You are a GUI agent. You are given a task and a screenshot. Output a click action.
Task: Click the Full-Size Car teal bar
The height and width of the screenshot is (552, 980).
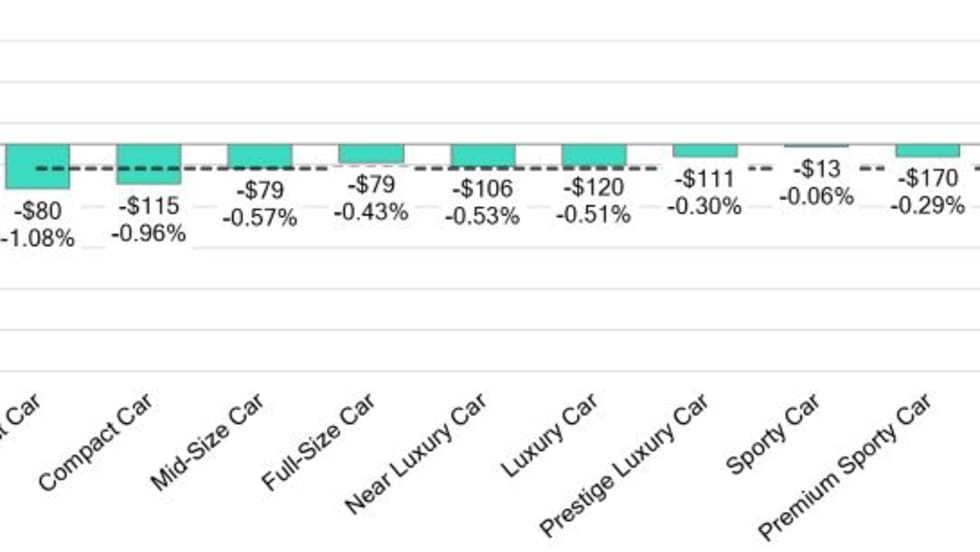tap(371, 154)
